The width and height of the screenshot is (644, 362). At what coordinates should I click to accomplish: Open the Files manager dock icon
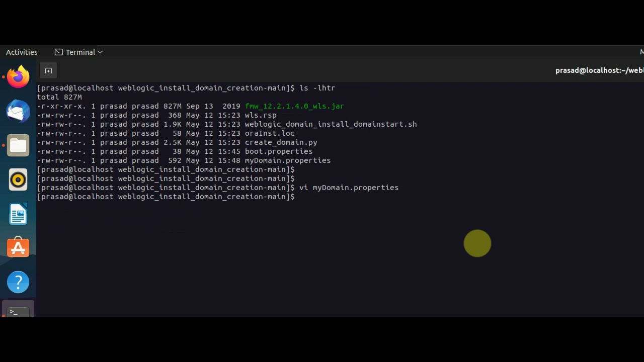(18, 145)
